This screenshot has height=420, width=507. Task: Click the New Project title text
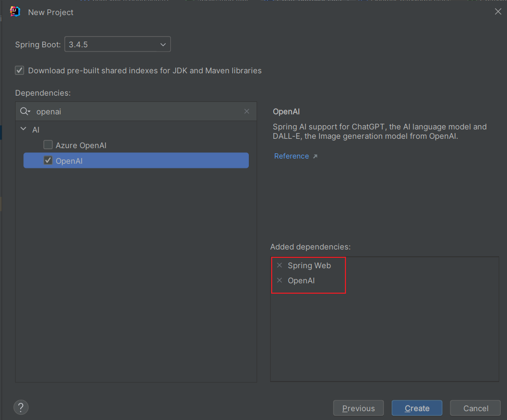click(x=51, y=12)
